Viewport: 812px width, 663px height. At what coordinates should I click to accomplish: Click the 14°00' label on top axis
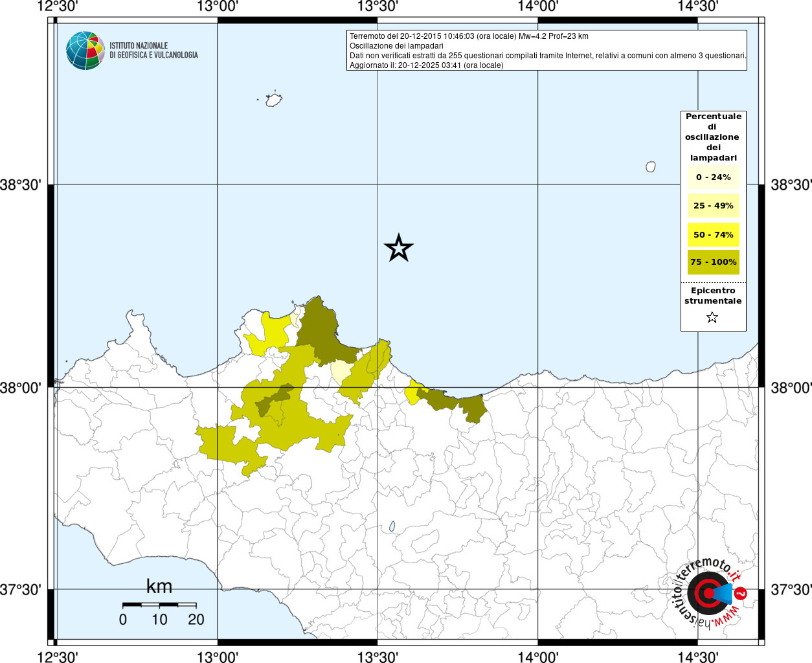tap(538, 6)
